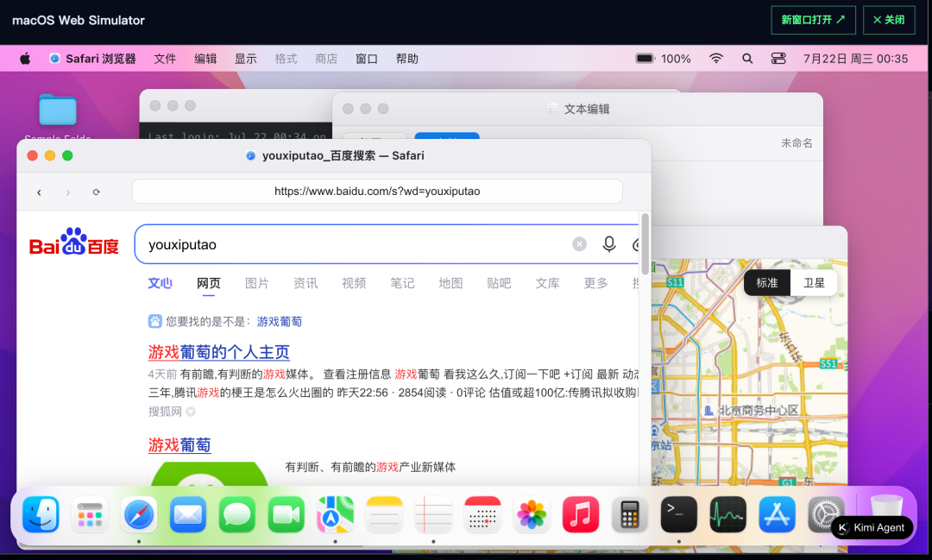Screen dimensions: 932x560
Task: Open the 编辑 menu
Action: pyautogui.click(x=205, y=59)
